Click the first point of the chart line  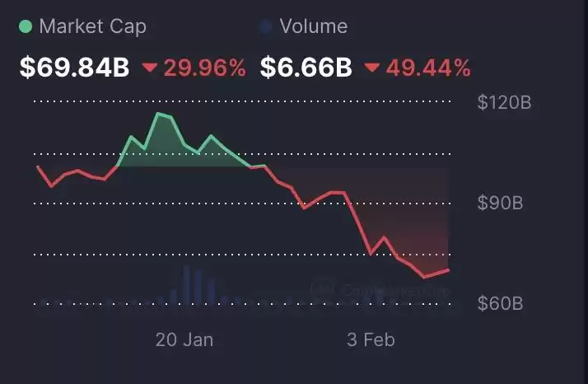click(38, 166)
